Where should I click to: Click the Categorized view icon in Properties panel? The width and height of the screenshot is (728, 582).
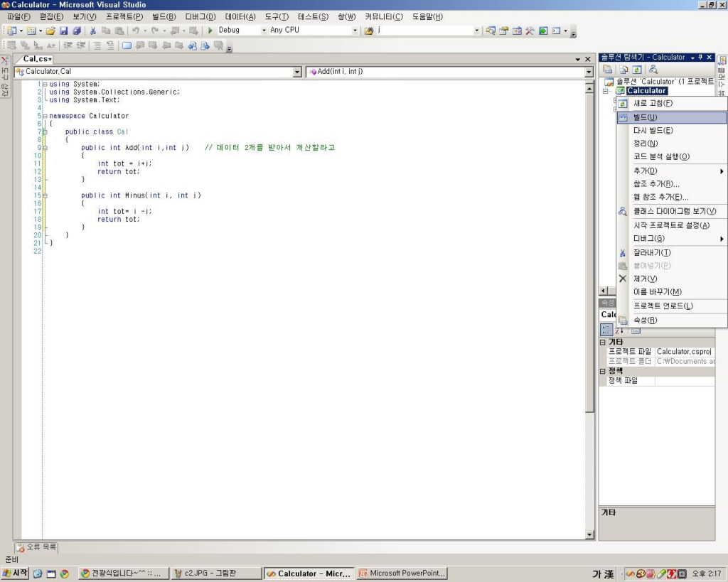point(606,330)
